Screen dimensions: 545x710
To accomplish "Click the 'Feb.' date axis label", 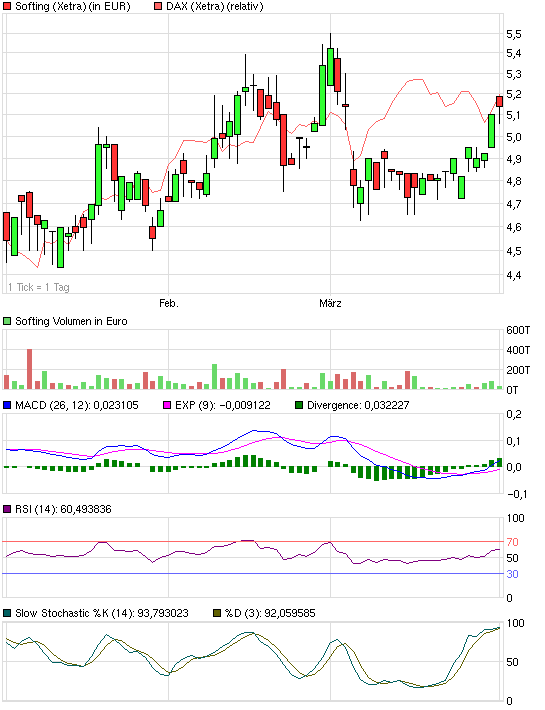I will 169,303.
